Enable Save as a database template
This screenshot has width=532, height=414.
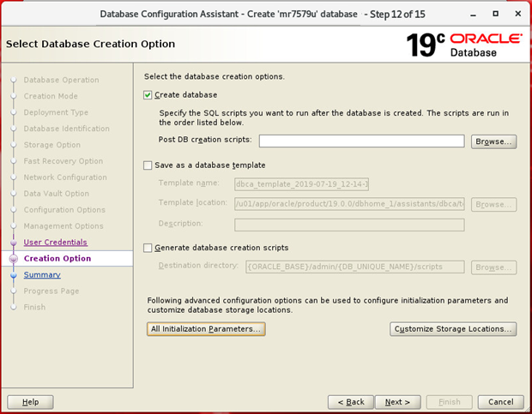148,165
